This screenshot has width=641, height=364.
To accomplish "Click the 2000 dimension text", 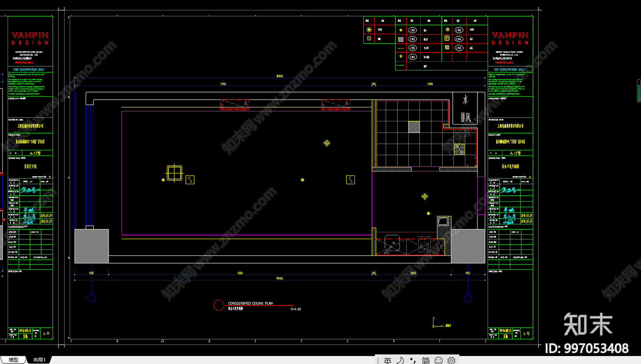I will tap(413, 273).
